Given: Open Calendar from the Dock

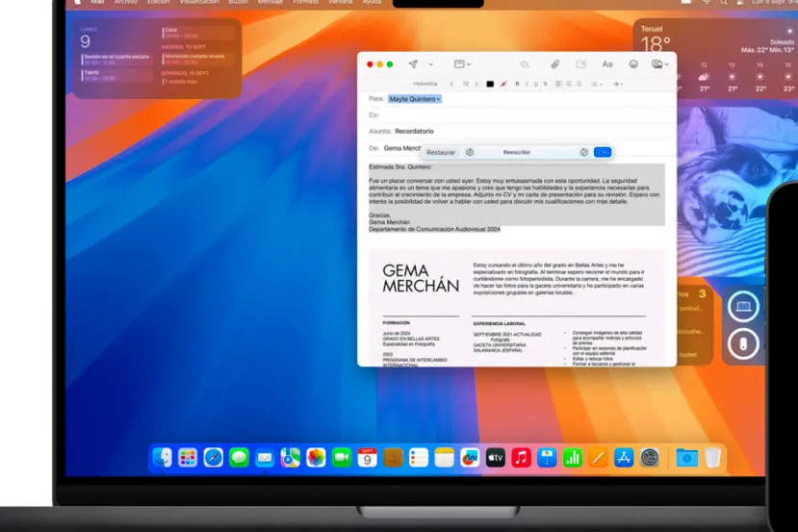Looking at the screenshot, I should pyautogui.click(x=367, y=458).
